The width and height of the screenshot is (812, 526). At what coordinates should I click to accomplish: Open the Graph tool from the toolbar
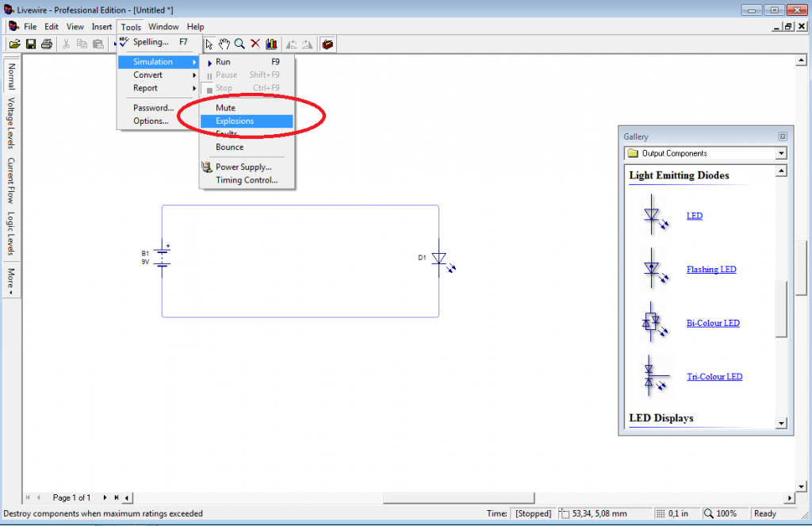tap(271, 44)
